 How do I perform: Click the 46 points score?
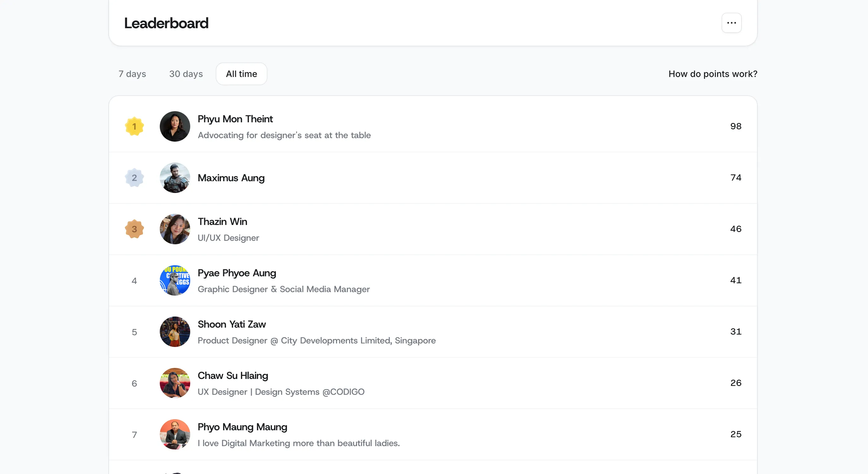(x=735, y=229)
